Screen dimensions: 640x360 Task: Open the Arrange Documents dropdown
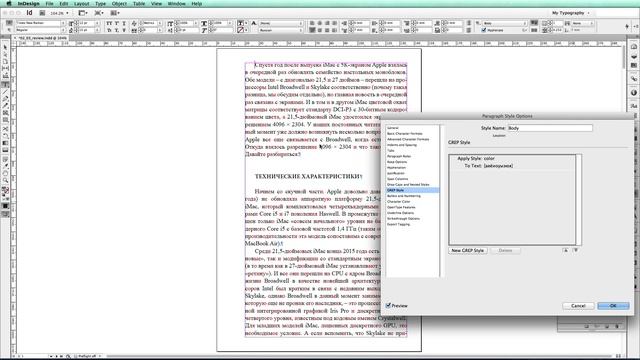[115, 13]
